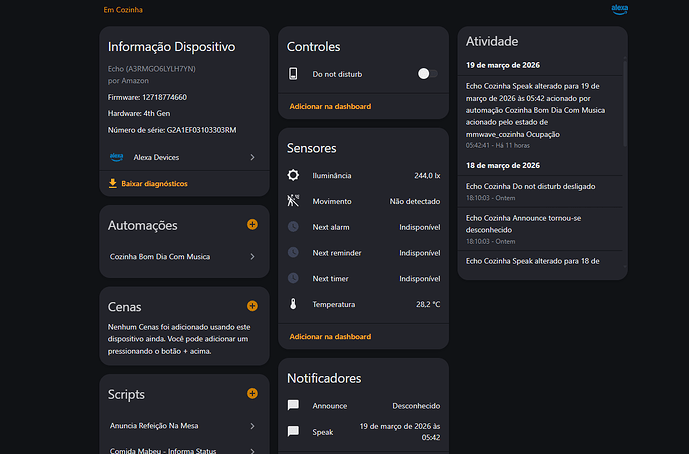The height and width of the screenshot is (454, 689).
Task: Open activity entry Speak alterado para 18 de
Action: point(540,261)
